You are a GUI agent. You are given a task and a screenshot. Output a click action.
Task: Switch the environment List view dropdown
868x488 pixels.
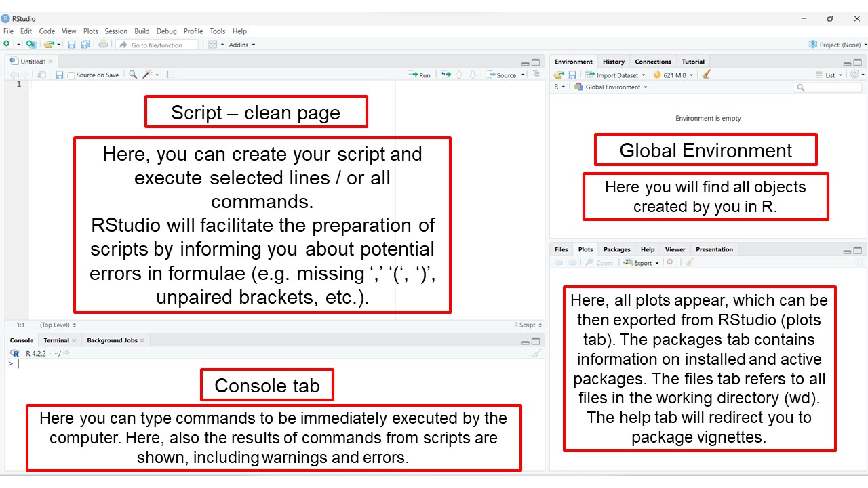pyautogui.click(x=829, y=75)
